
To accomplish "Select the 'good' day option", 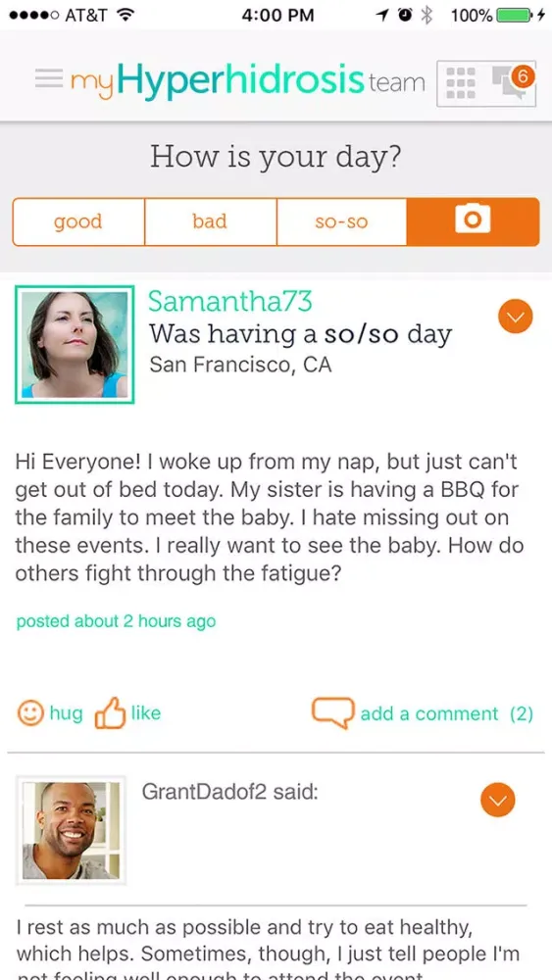I will (x=78, y=221).
